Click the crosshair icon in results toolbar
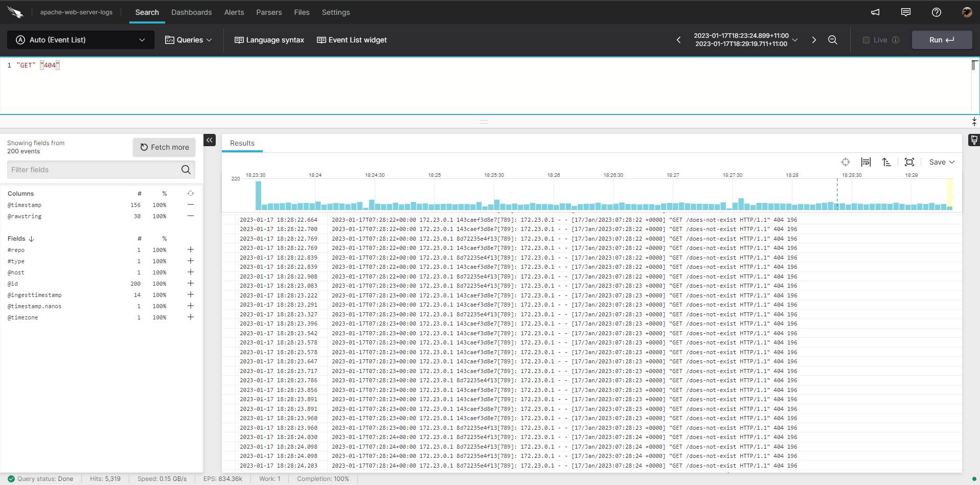 [x=845, y=162]
